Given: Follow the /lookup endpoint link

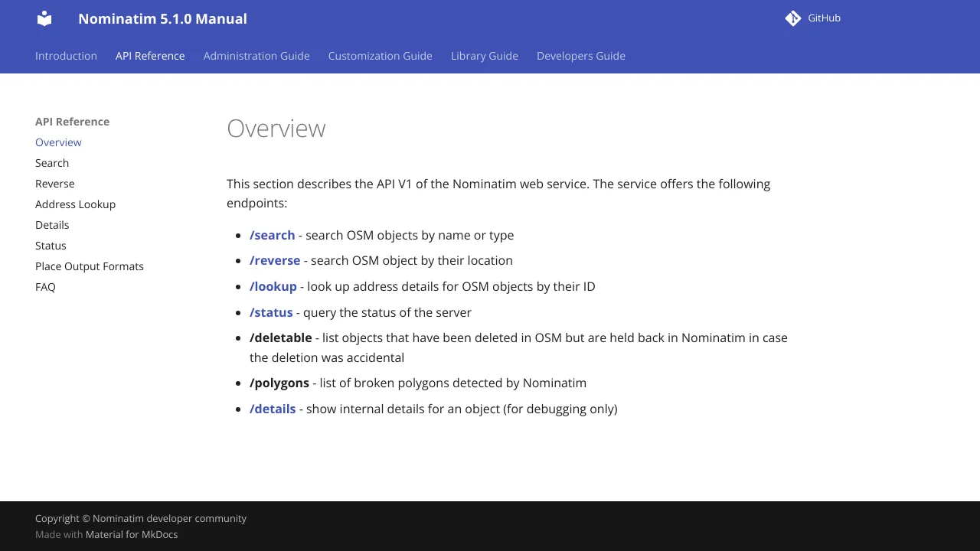Looking at the screenshot, I should [x=273, y=286].
